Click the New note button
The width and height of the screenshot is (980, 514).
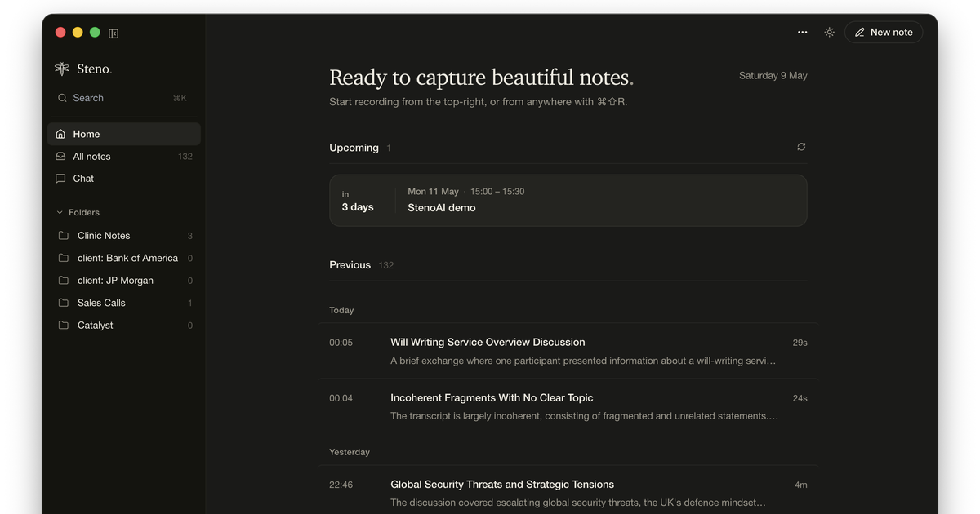(x=884, y=33)
